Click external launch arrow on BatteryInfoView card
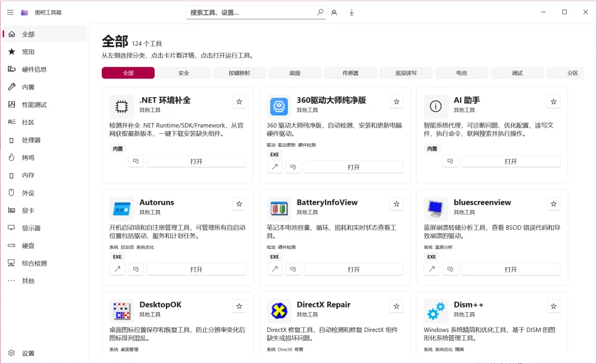The image size is (597, 364). (275, 269)
